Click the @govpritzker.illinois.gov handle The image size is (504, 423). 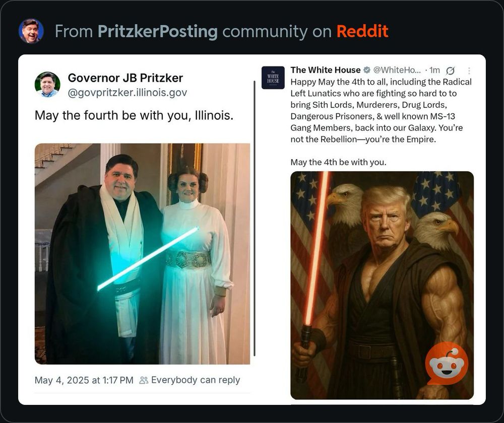tap(128, 93)
